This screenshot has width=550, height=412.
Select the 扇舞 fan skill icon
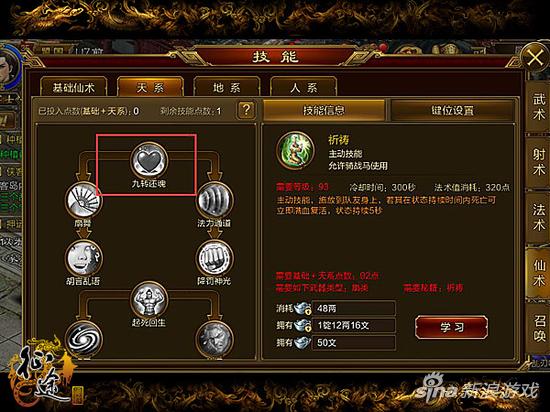[83, 200]
